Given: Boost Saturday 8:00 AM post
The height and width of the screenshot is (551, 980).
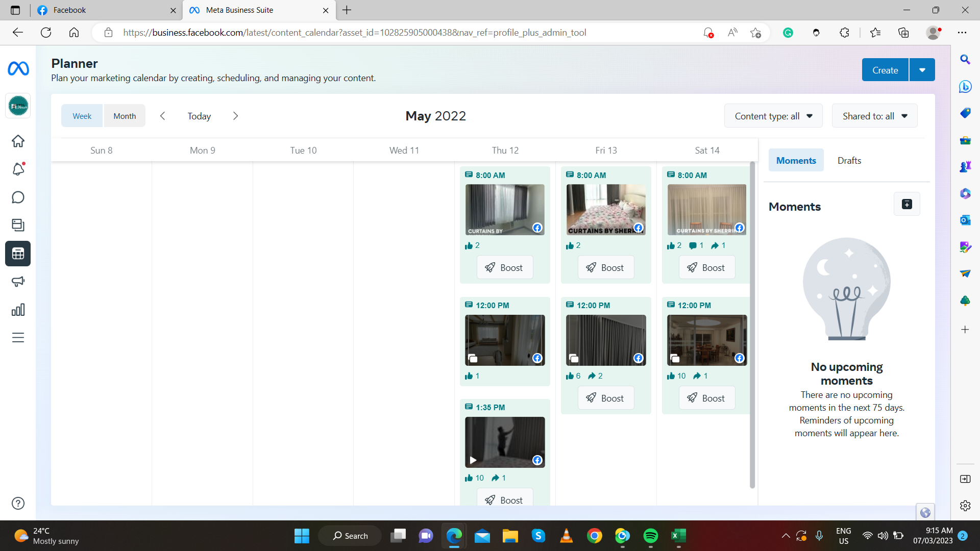Looking at the screenshot, I should [x=706, y=267].
